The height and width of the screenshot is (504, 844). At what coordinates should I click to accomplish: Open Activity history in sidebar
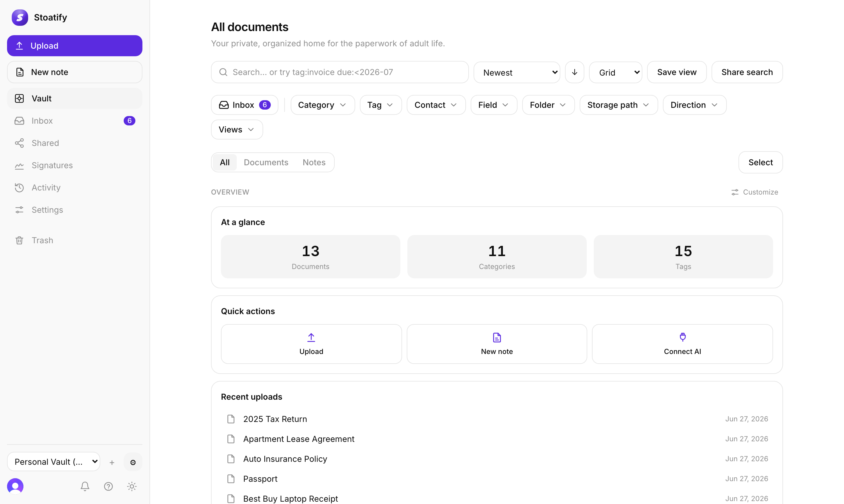pos(75,188)
